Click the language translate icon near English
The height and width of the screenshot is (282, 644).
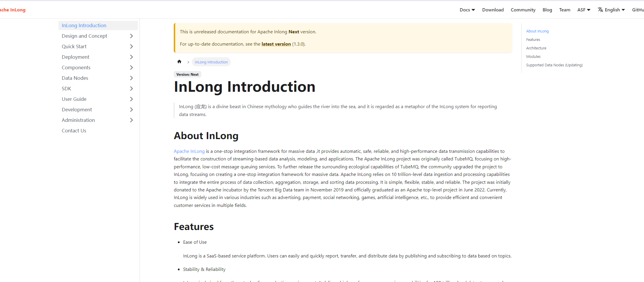click(600, 10)
